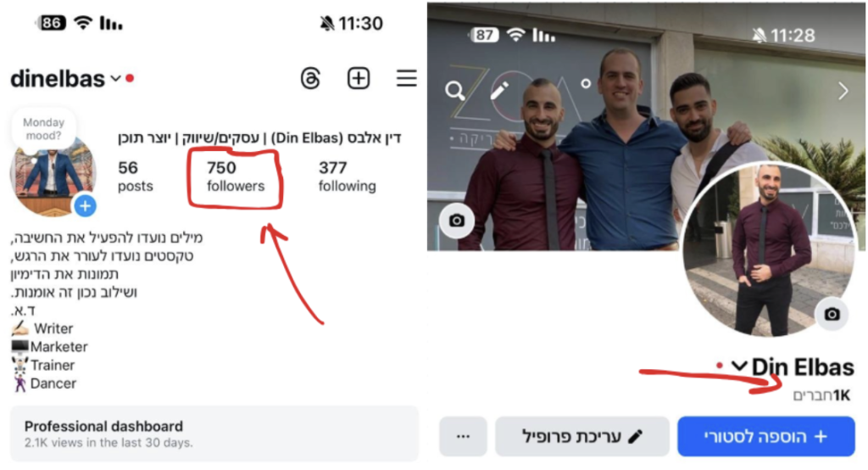
Task: Click the הוספה לסטורי add story button
Action: click(x=766, y=436)
